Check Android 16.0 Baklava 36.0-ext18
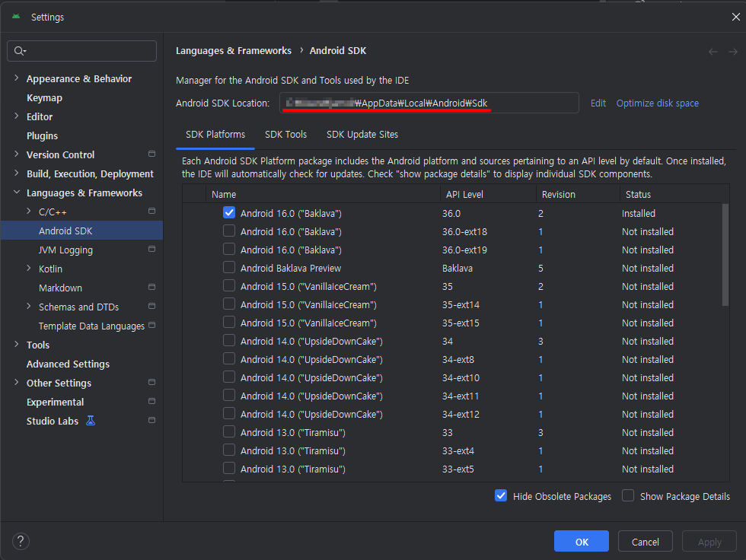This screenshot has width=746, height=560. click(229, 231)
